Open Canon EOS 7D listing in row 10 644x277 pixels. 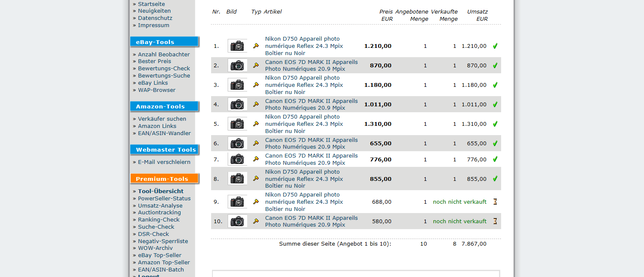(311, 221)
